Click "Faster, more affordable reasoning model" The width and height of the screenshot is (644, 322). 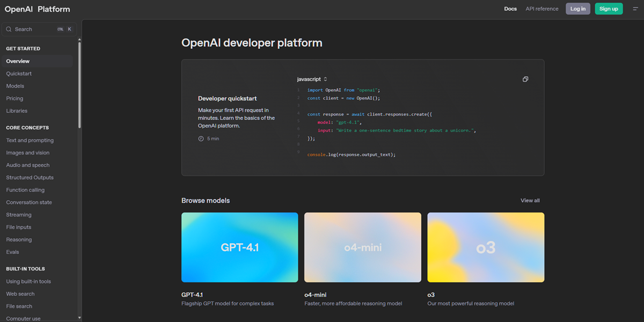point(353,304)
